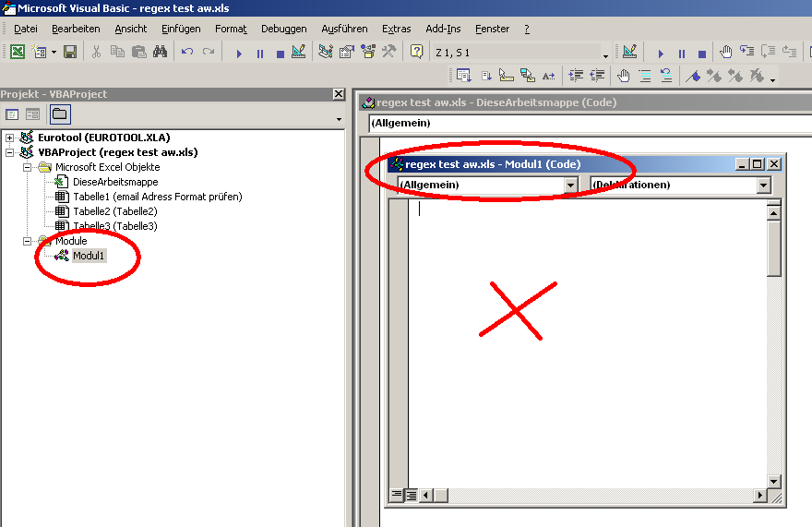Toggle Folders button in Project panel

tap(60, 114)
